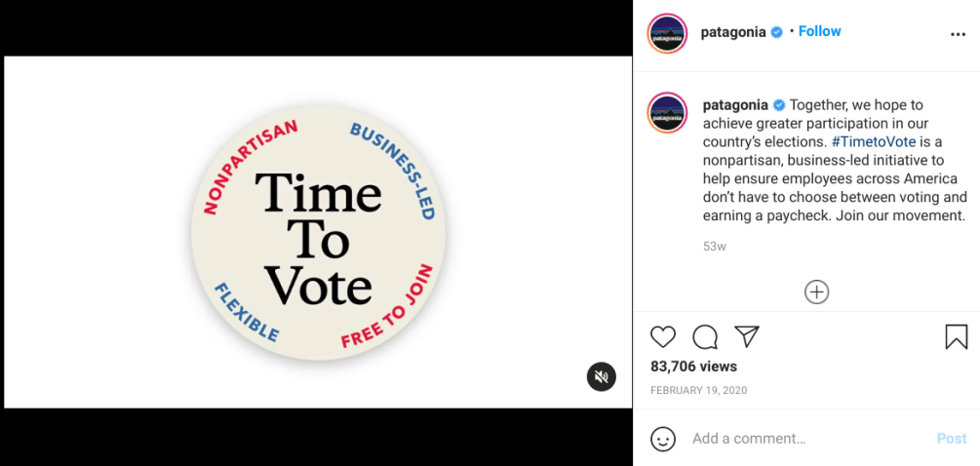Like the post with heart icon

[x=663, y=337]
